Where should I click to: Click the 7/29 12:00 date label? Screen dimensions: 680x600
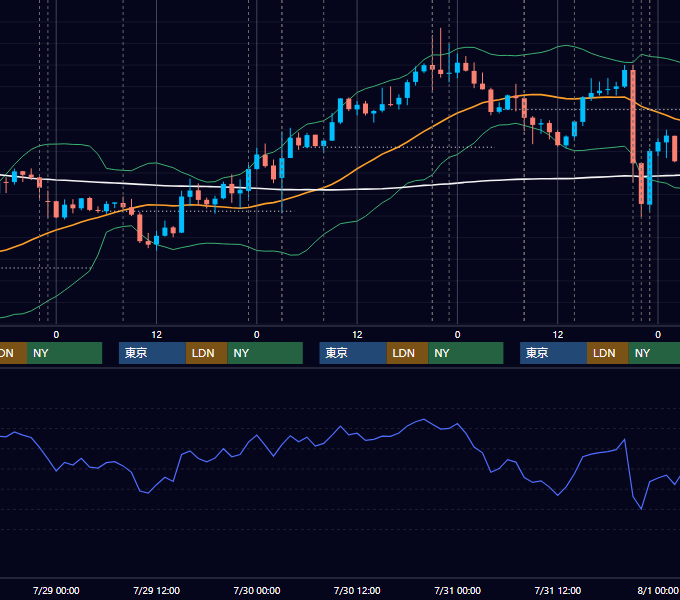point(157,590)
